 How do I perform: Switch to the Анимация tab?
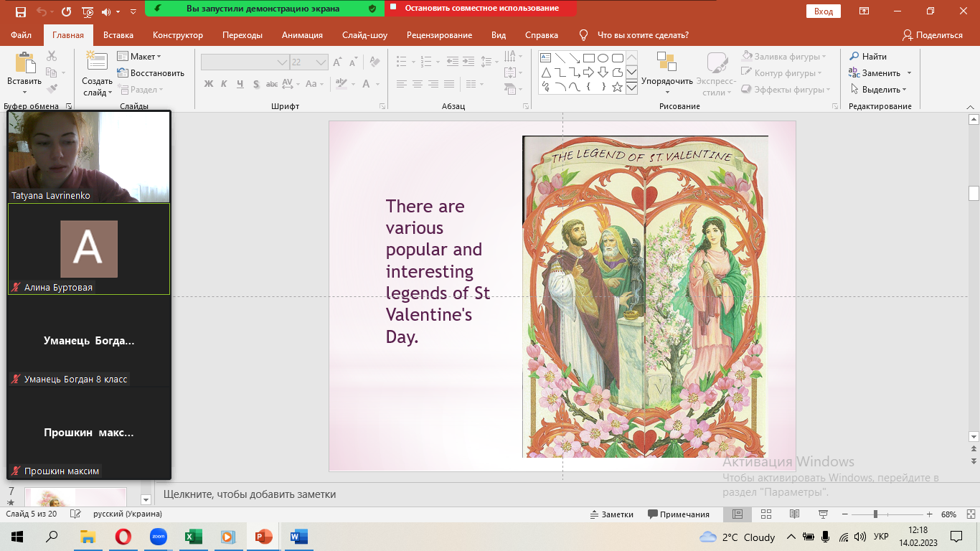[x=302, y=35]
